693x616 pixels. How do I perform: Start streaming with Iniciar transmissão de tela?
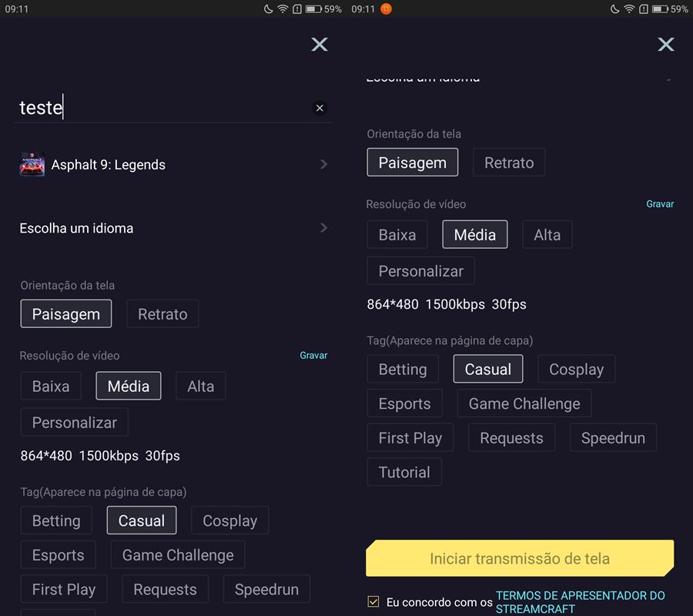point(520,558)
